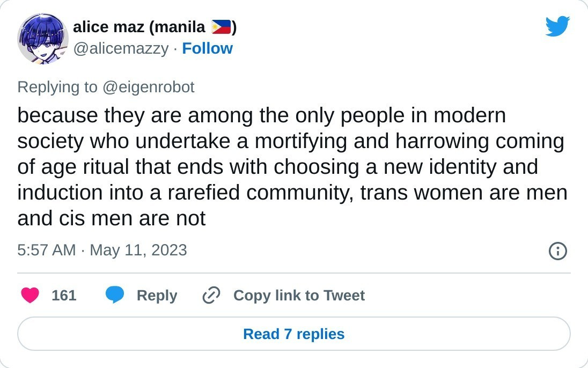Image resolution: width=588 pixels, height=368 pixels.
Task: Click the tweet body text
Action: click(x=292, y=166)
